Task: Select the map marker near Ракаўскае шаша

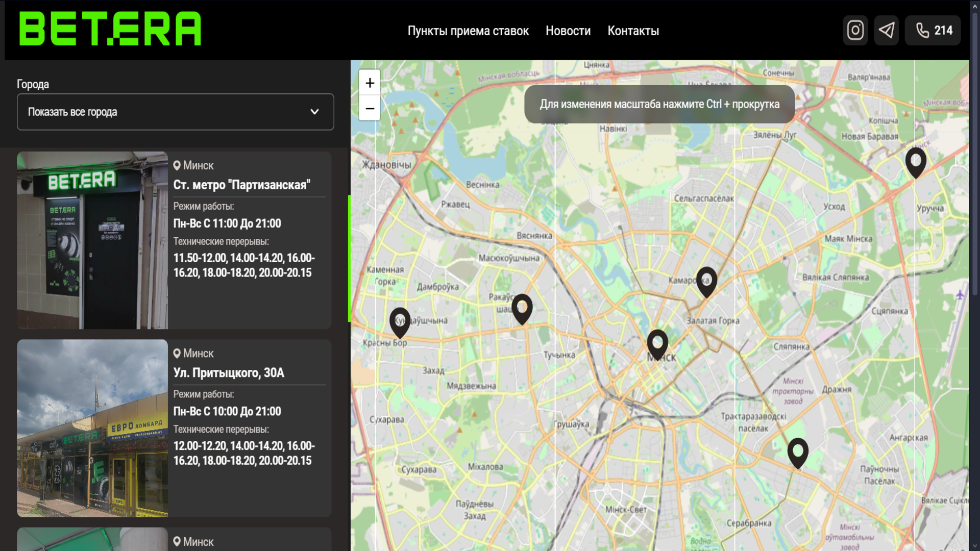Action: [x=522, y=309]
